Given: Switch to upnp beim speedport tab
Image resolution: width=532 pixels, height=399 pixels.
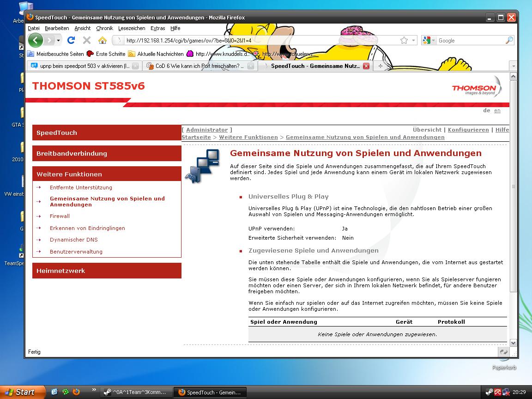Looking at the screenshot, I should pos(84,66).
